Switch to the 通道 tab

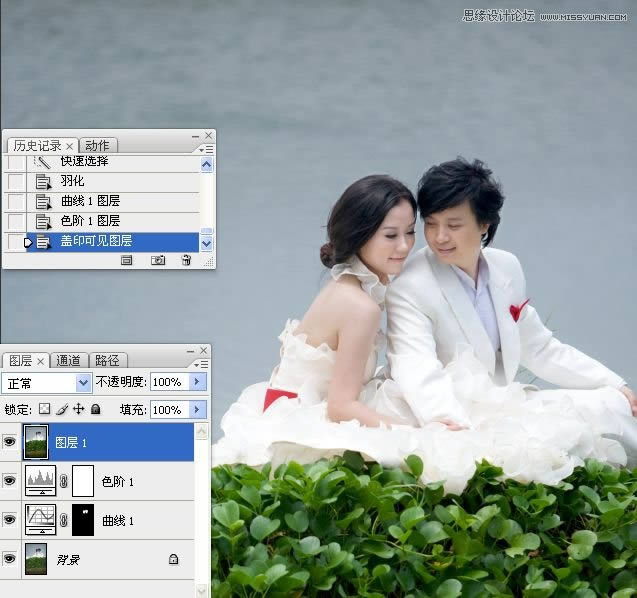pos(68,361)
